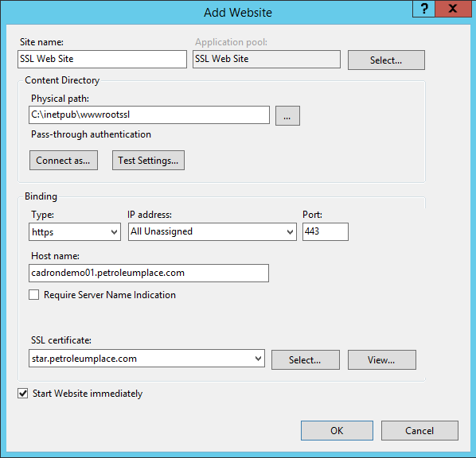Click the Host name text field

(149, 273)
